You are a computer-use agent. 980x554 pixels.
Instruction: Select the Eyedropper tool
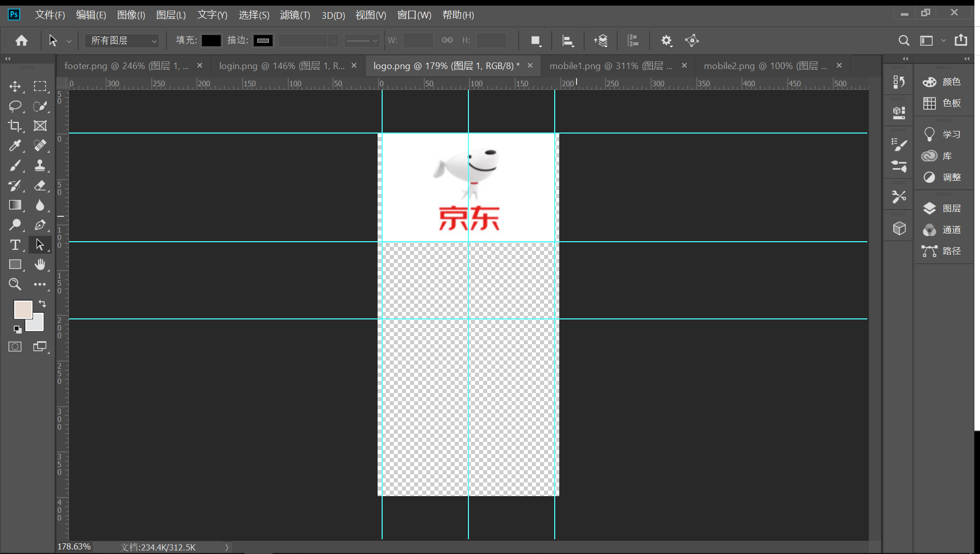tap(15, 145)
